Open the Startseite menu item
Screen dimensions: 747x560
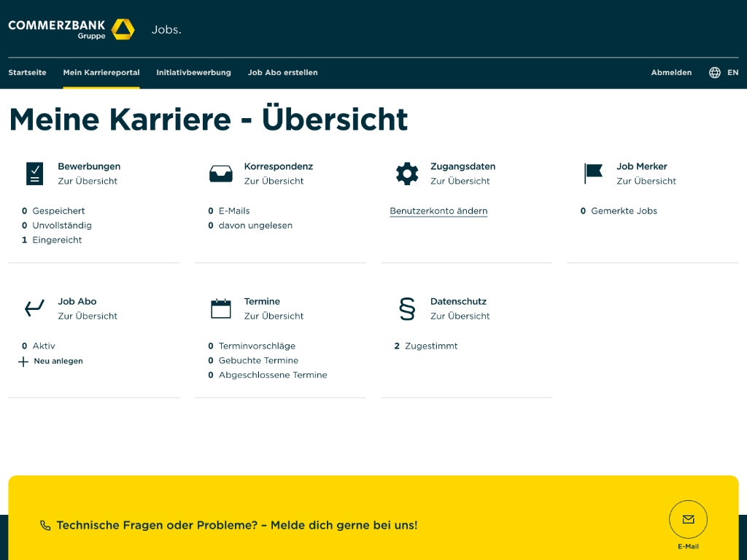pyautogui.click(x=27, y=72)
